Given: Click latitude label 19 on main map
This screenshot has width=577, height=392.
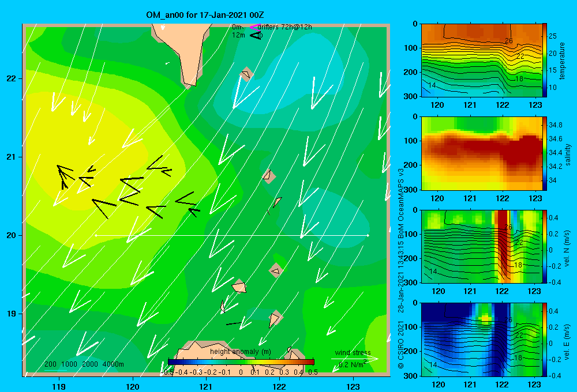Looking at the screenshot, I should point(11,314).
